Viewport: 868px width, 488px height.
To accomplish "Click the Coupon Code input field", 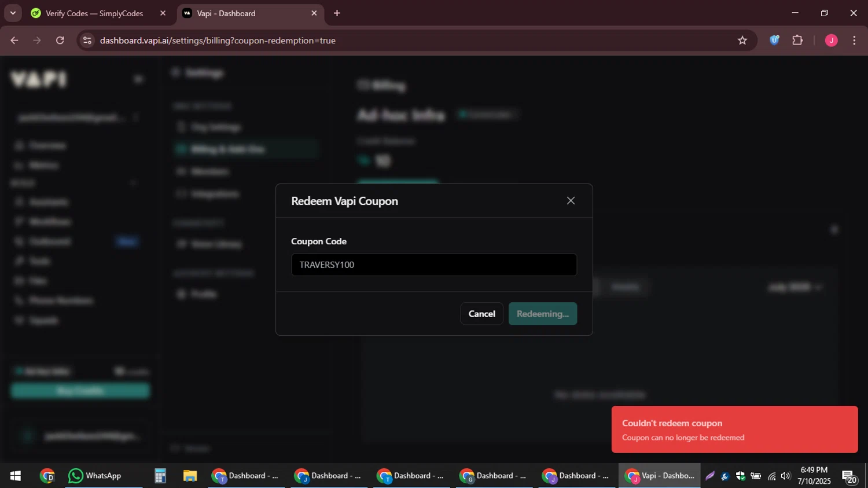I will [x=434, y=265].
